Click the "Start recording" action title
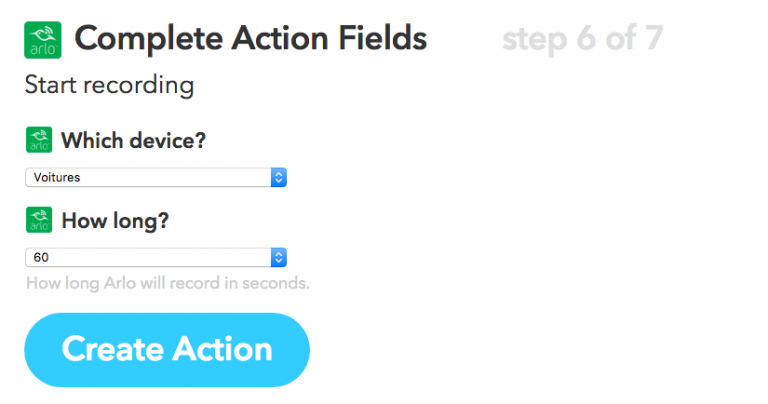768x404 pixels. point(109,85)
